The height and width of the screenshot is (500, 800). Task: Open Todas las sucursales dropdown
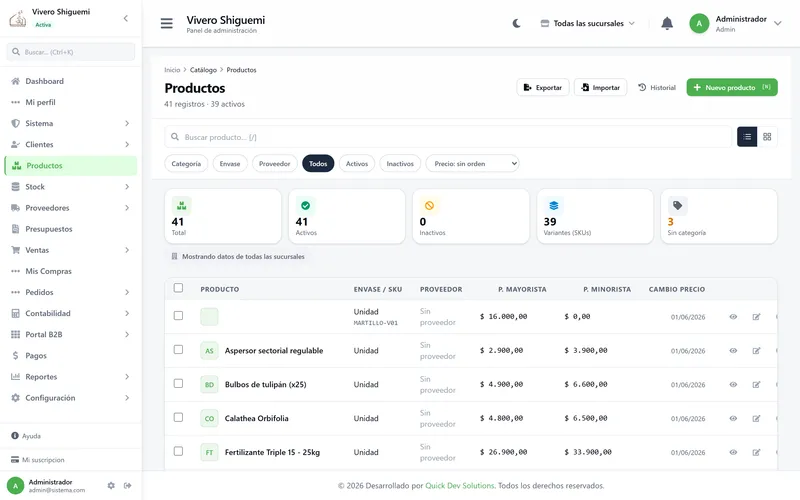(x=588, y=23)
